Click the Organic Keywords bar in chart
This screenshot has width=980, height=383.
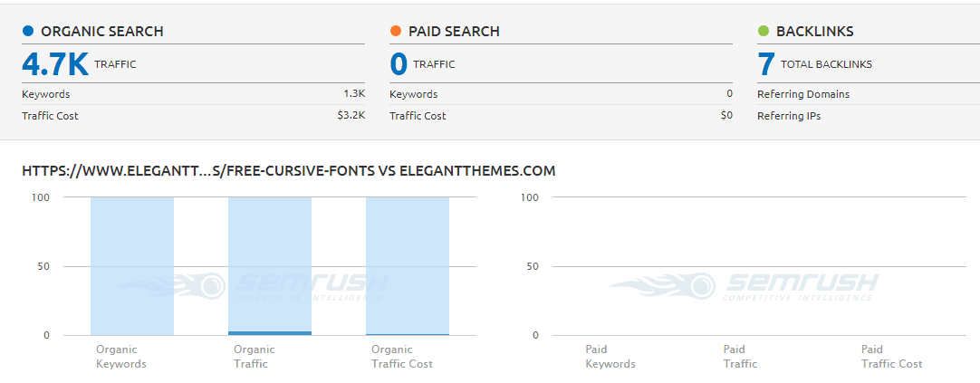click(x=132, y=266)
